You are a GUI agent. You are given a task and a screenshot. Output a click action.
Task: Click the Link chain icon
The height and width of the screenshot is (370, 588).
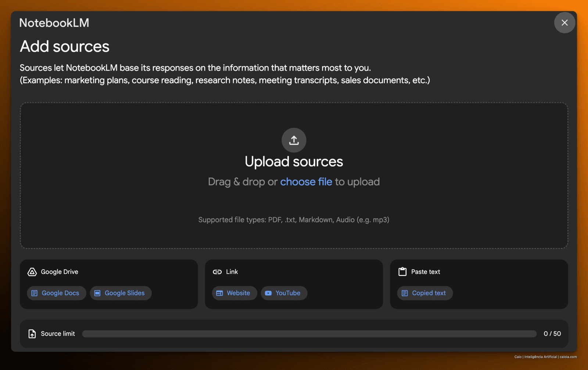(217, 272)
